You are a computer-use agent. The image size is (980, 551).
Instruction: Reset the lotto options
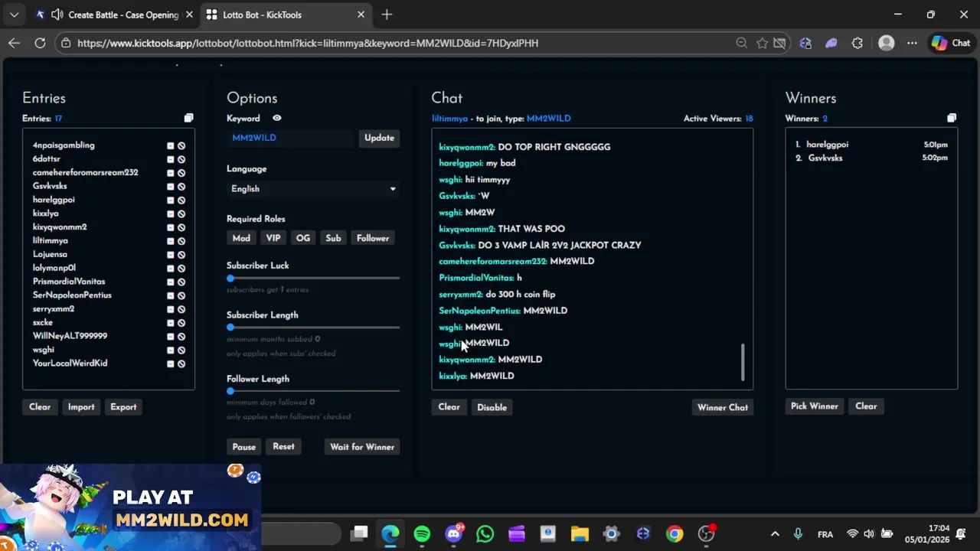click(x=283, y=447)
